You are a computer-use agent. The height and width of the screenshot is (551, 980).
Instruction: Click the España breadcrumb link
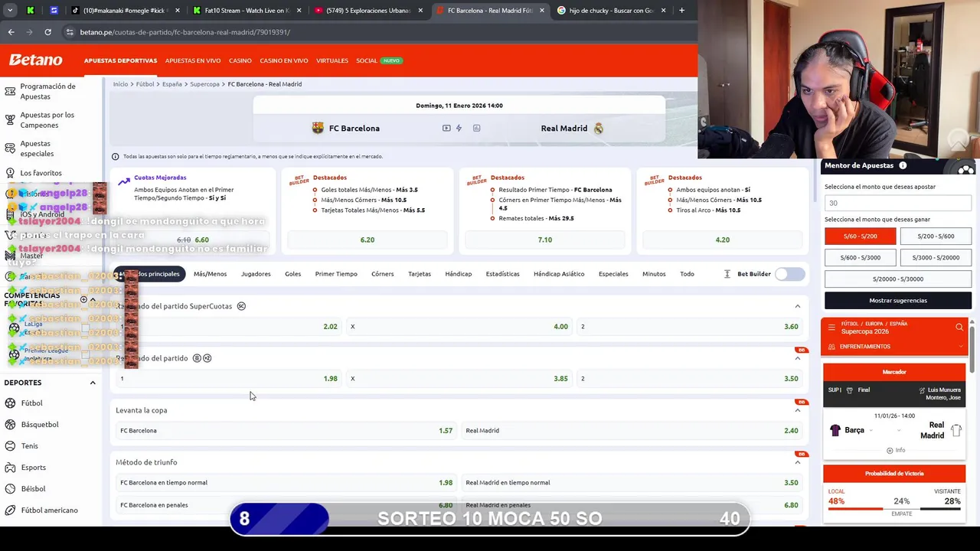pos(172,84)
